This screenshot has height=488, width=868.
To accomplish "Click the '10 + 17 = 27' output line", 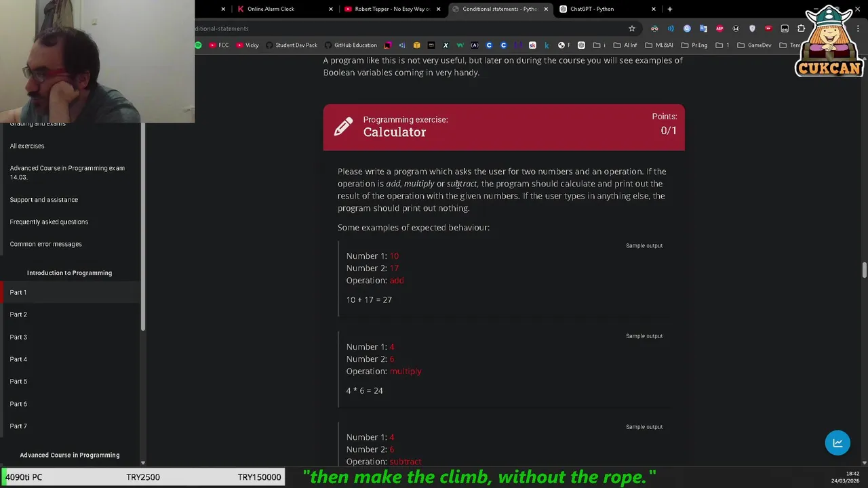I will (369, 300).
